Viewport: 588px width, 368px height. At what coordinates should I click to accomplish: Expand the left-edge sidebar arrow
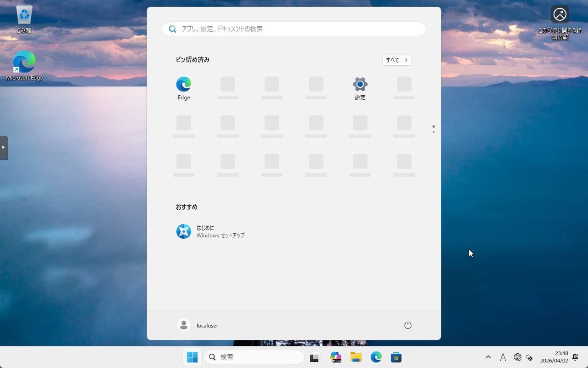[x=4, y=147]
